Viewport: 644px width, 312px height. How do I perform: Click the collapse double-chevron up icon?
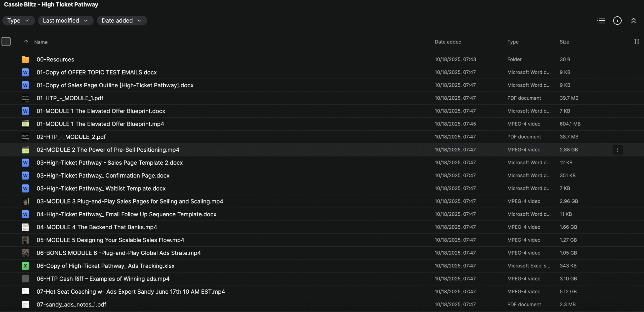(633, 21)
